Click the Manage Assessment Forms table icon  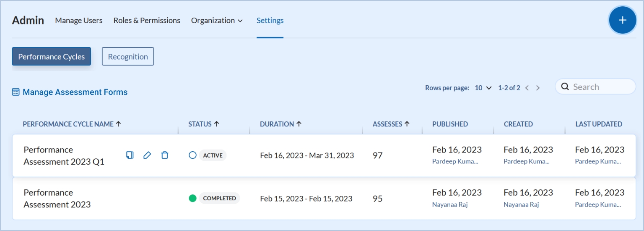(x=16, y=92)
